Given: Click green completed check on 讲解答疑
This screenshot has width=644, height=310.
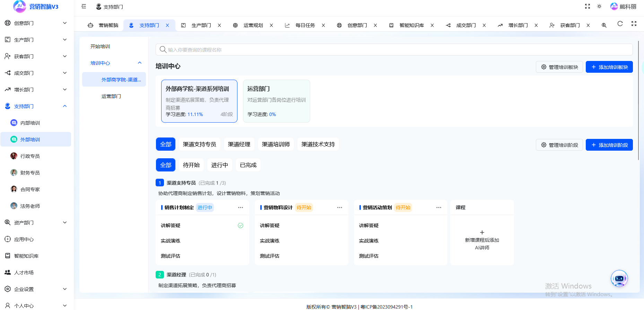Looking at the screenshot, I should click(241, 225).
